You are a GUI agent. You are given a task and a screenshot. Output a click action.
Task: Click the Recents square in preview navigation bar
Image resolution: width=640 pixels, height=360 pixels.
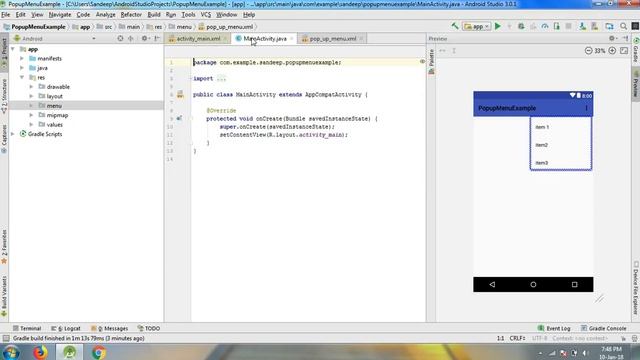pyautogui.click(x=574, y=284)
